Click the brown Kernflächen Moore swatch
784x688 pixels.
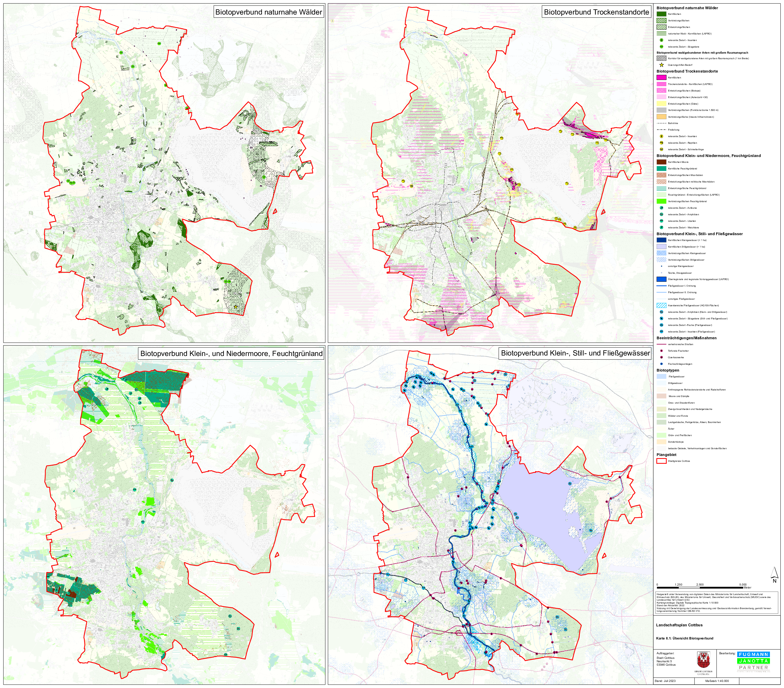661,162
